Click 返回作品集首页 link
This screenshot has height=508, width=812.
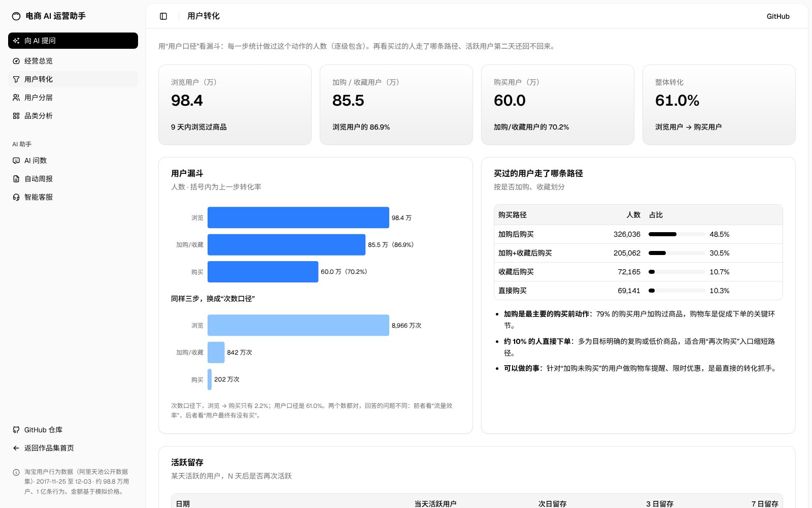click(x=73, y=448)
